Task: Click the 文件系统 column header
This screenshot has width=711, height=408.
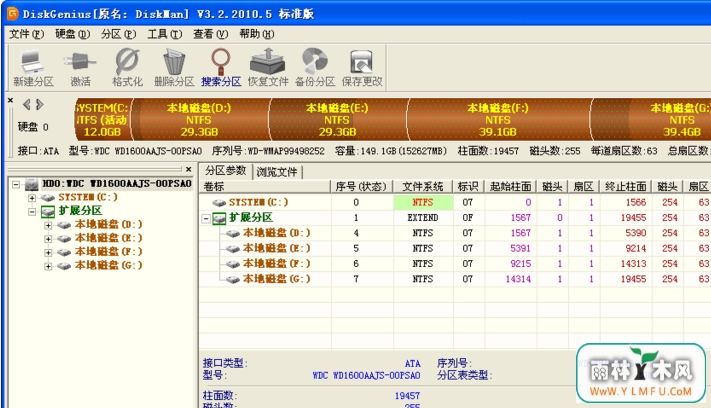Action: point(423,186)
